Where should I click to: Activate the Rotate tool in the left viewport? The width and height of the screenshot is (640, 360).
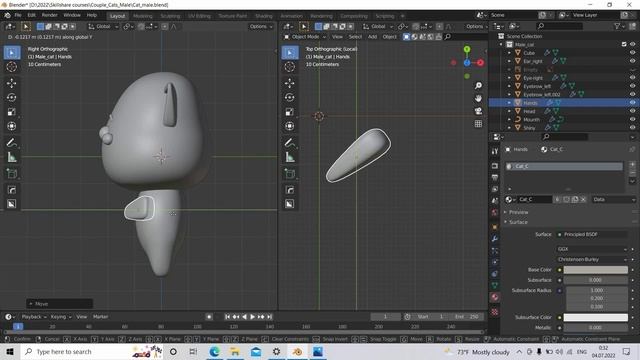coord(11,98)
